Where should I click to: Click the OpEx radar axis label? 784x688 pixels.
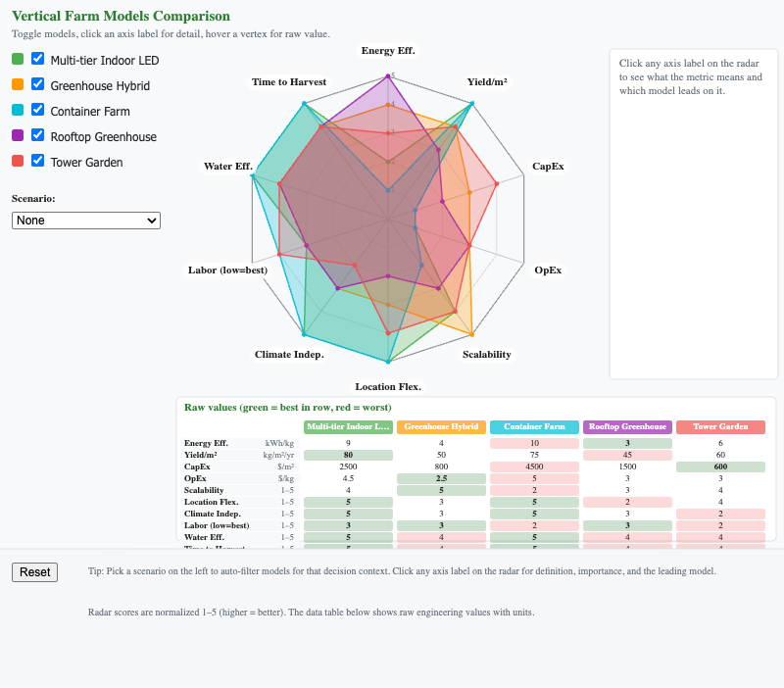tap(548, 270)
